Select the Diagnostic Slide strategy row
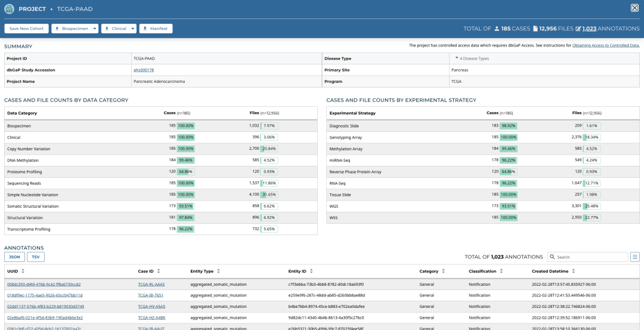 click(482, 126)
